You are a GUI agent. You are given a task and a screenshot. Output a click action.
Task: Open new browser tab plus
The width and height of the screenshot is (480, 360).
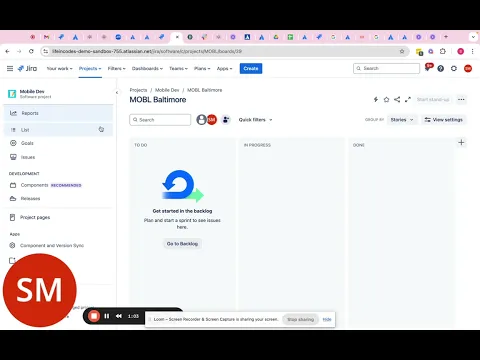click(446, 37)
